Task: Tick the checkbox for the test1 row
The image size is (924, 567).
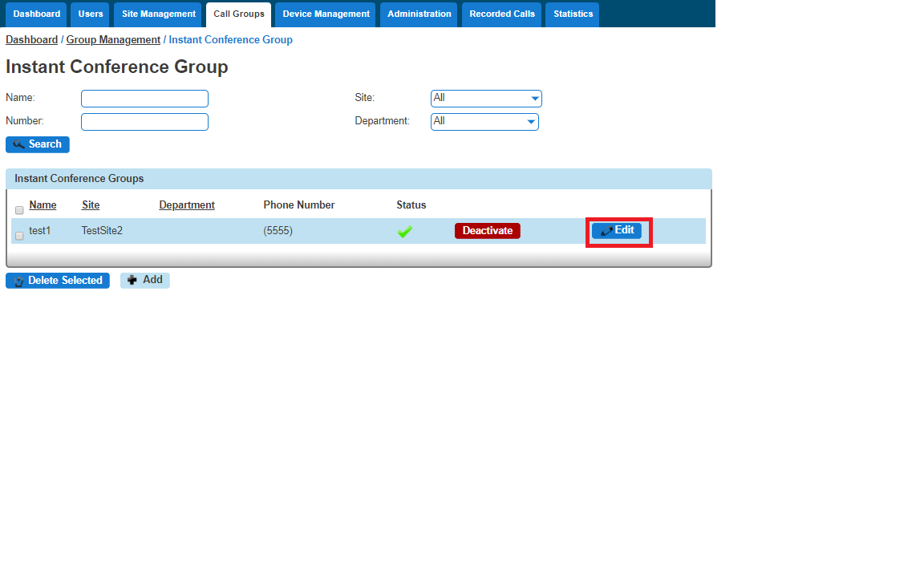Action: (x=19, y=236)
